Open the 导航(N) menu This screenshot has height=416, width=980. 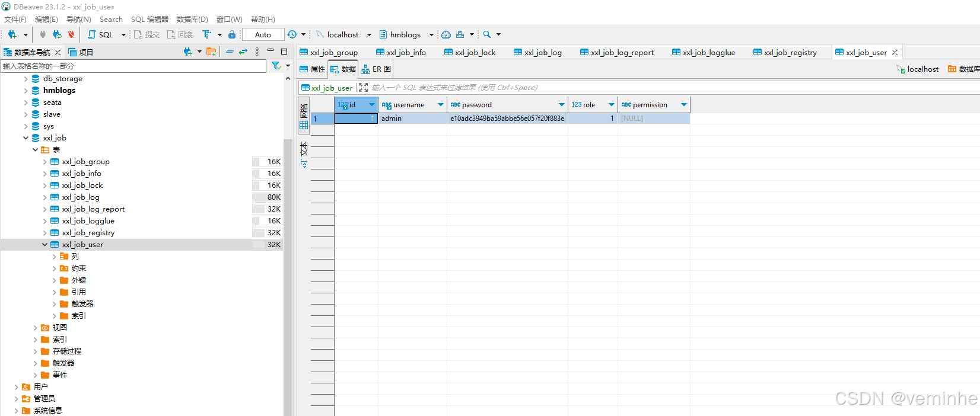(x=79, y=19)
